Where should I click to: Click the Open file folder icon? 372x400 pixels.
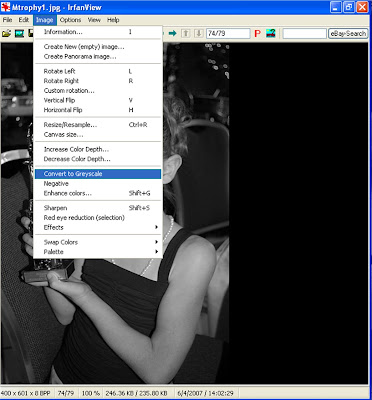(x=6, y=33)
